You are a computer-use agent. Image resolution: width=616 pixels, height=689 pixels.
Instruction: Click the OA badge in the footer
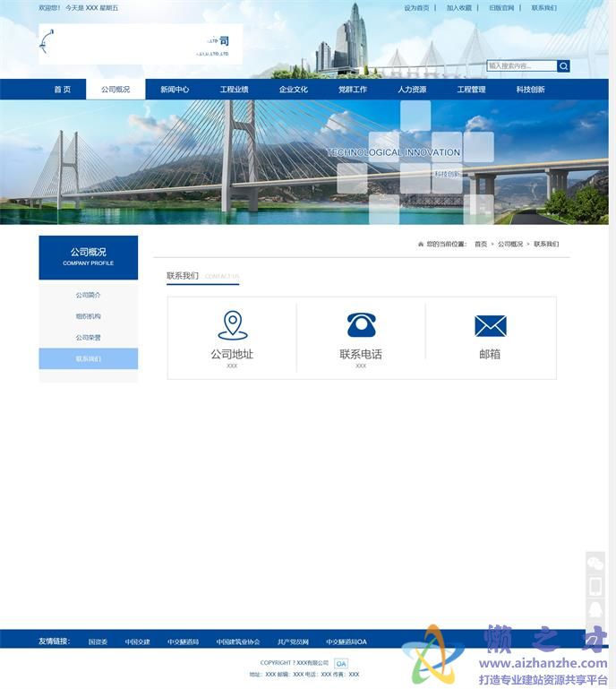click(x=341, y=663)
